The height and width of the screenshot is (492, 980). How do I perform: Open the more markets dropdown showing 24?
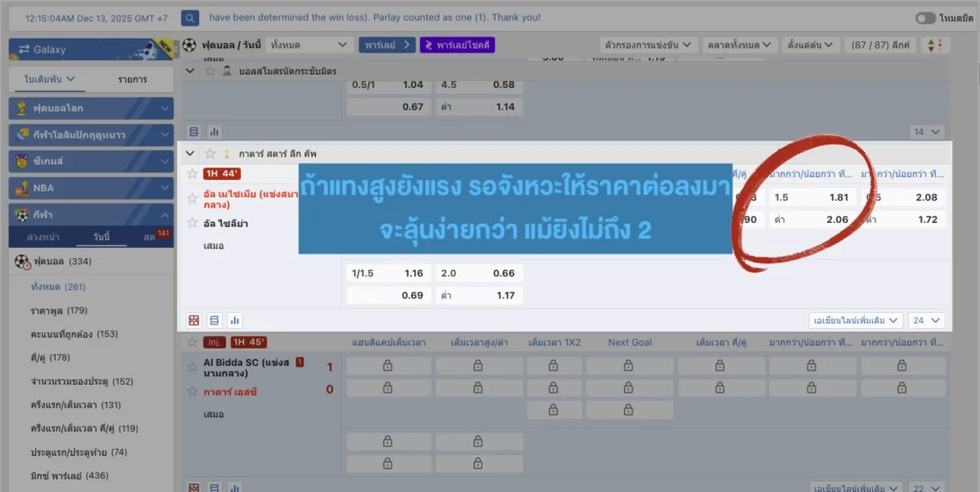[x=926, y=321]
